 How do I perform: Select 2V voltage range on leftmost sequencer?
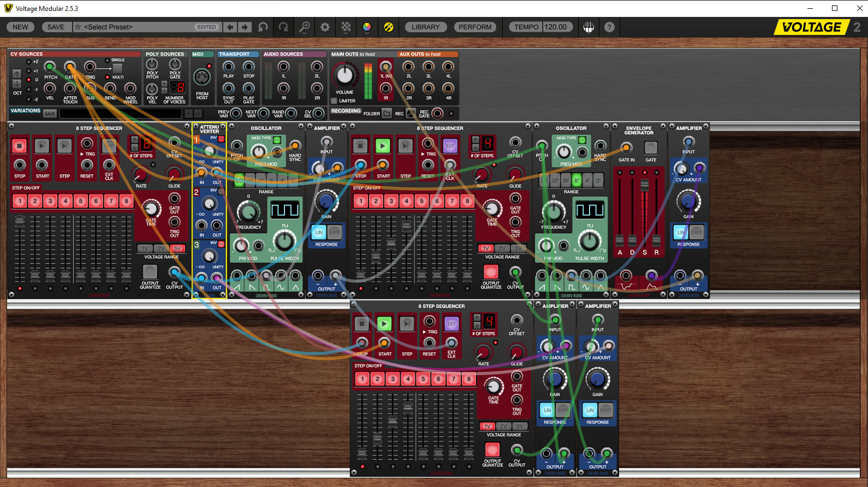[x=161, y=248]
